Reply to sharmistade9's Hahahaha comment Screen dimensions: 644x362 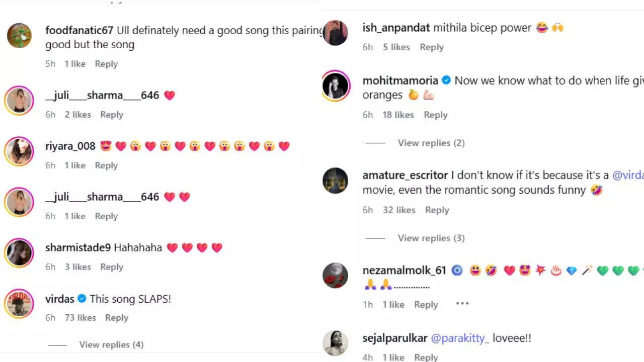112,267
